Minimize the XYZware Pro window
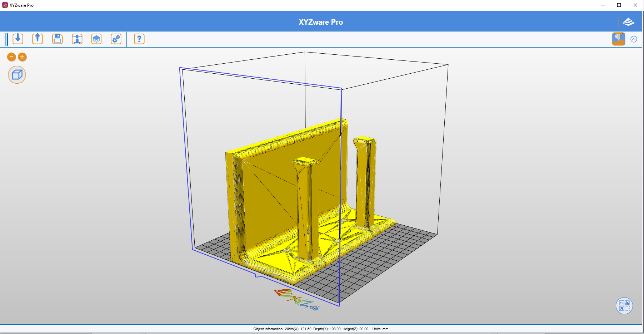 click(x=603, y=5)
